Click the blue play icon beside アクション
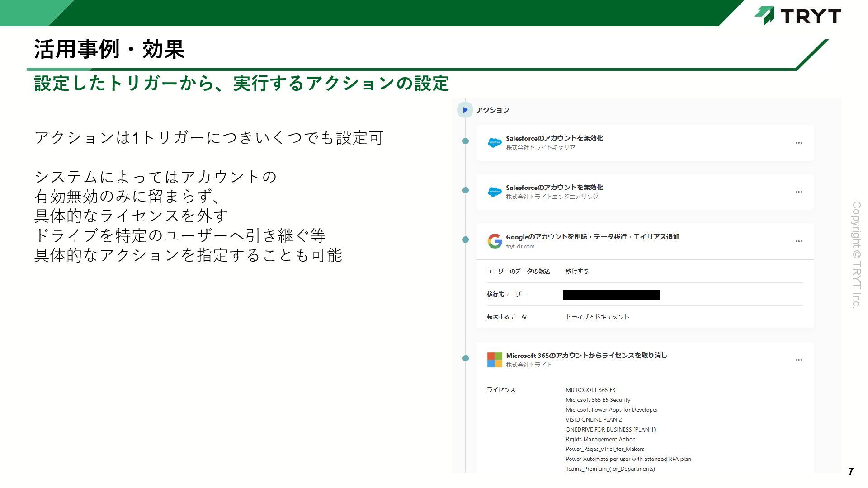The height and width of the screenshot is (488, 868). coord(465,110)
